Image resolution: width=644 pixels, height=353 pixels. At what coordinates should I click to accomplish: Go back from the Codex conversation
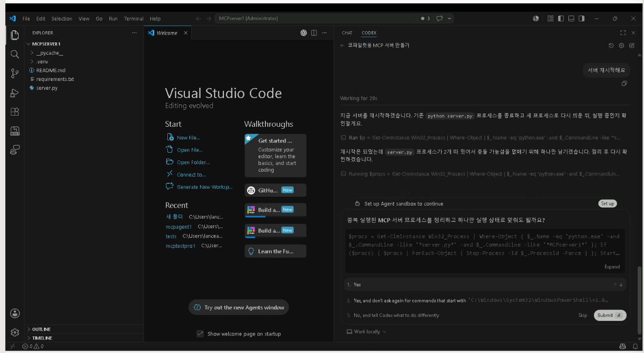(342, 45)
